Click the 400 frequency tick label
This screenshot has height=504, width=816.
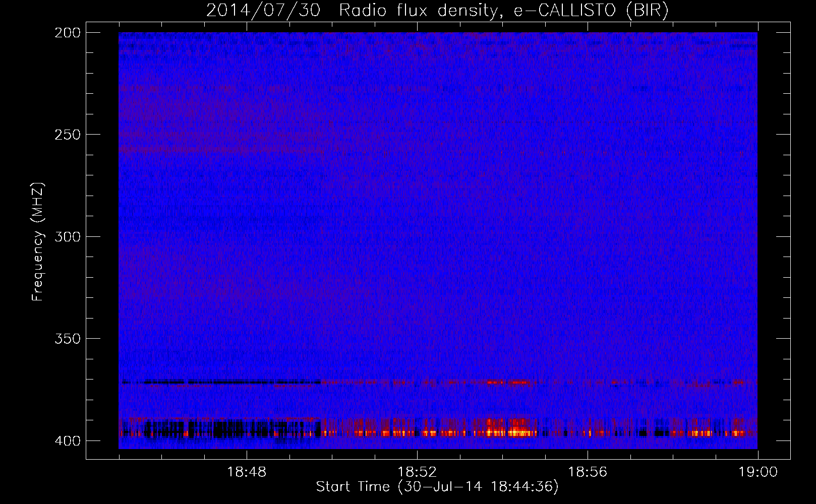[67, 440]
